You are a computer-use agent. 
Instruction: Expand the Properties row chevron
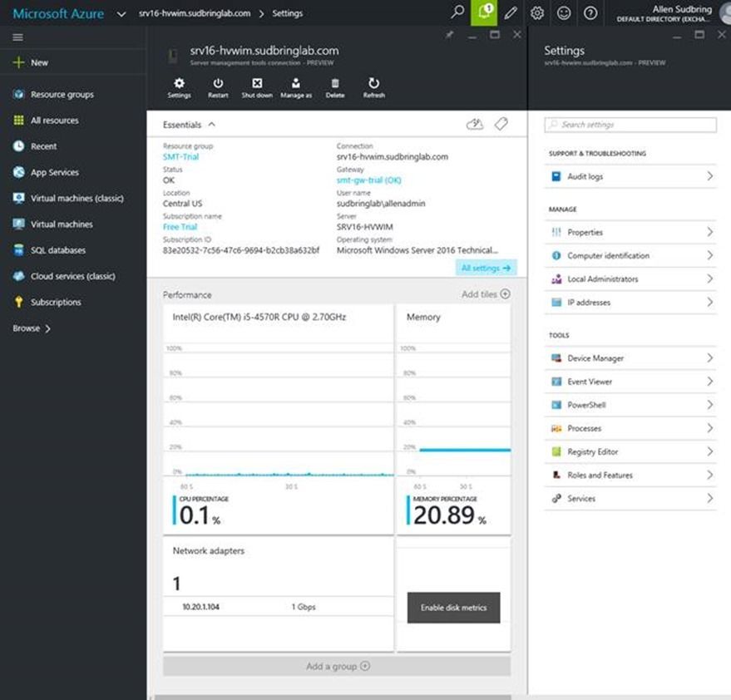point(709,232)
